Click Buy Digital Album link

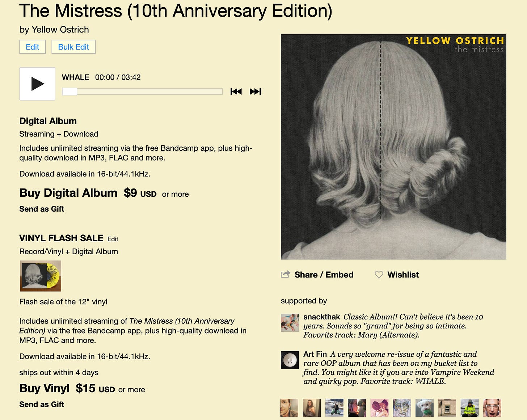pos(68,193)
